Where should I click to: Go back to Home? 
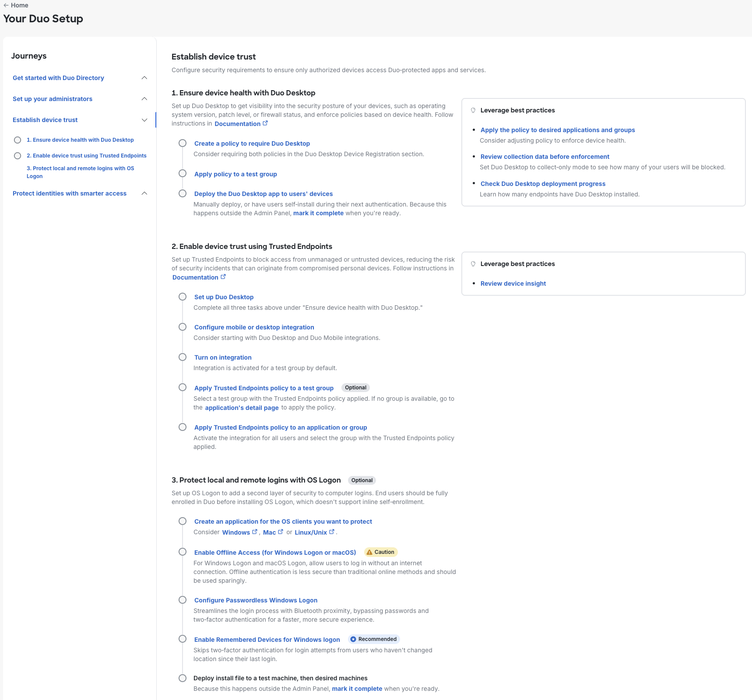(20, 5)
